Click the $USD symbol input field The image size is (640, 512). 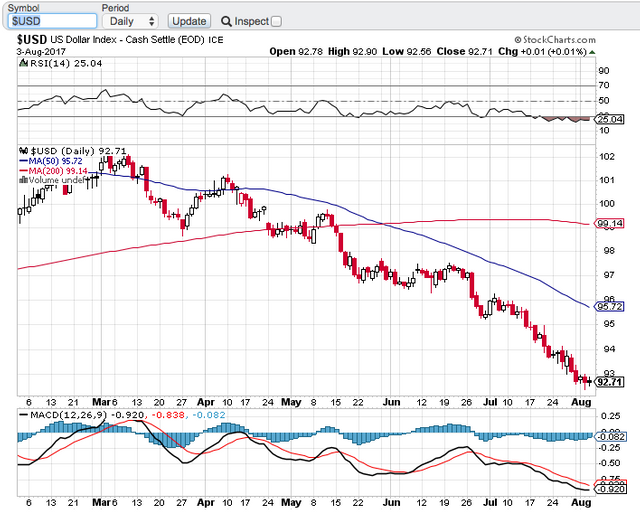(x=52, y=21)
